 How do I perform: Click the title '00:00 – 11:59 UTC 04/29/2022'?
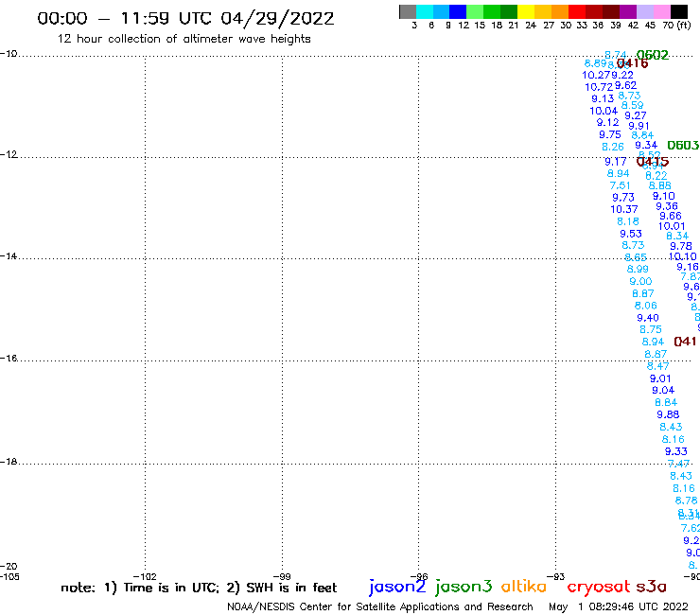tap(185, 19)
